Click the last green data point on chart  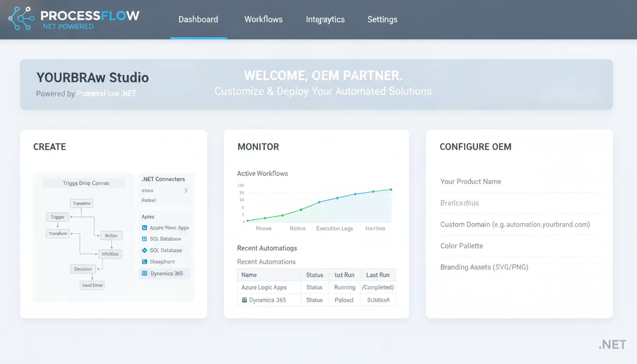click(391, 190)
